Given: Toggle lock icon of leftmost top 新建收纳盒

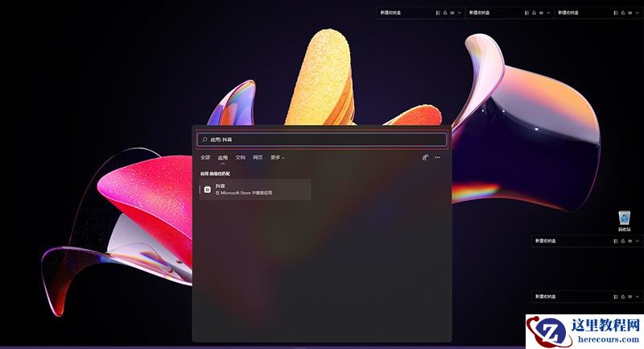Looking at the screenshot, I should coord(445,13).
